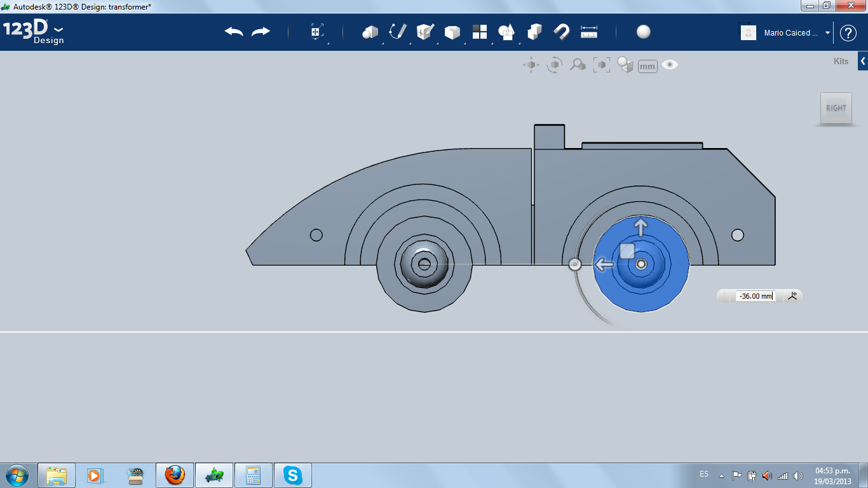
Task: Click the reorient icon beside distance field
Action: pos(792,295)
